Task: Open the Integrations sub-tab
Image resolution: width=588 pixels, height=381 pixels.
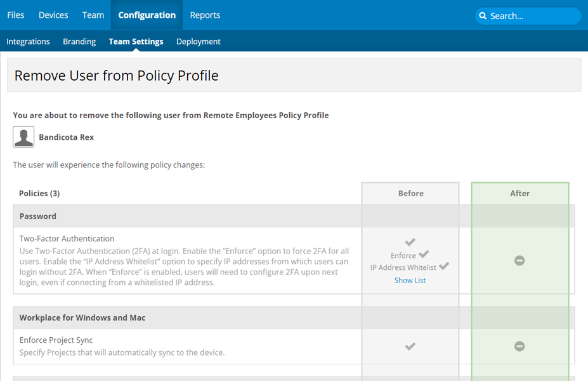Action: coord(28,41)
